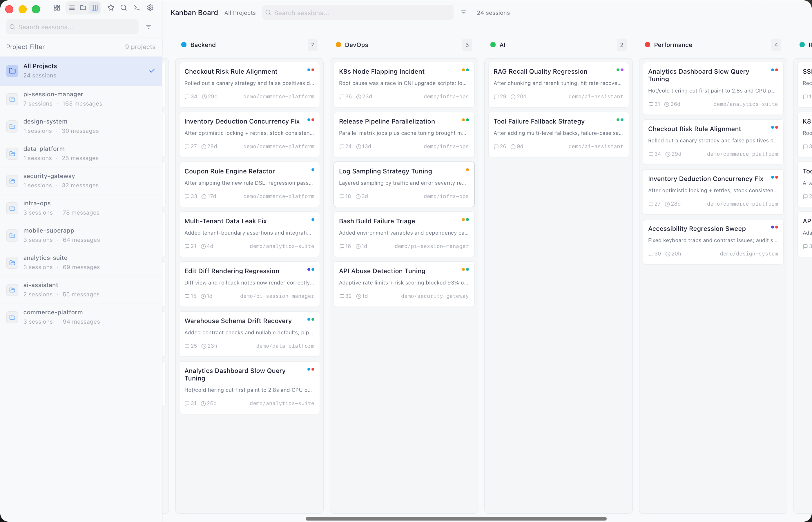Click the DevOps column orange status dot
Screen dimensions: 812x522
[x=338, y=44]
